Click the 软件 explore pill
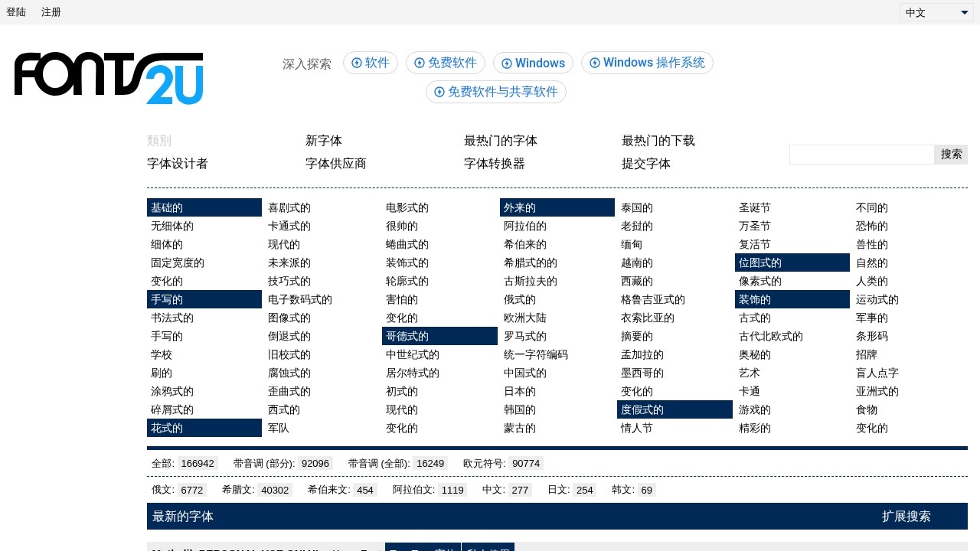Screen dimensions: 980x551 pyautogui.click(x=371, y=63)
